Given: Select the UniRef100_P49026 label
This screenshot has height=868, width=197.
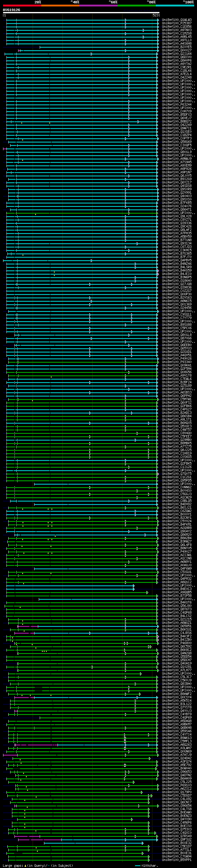Looking at the screenshot, I should pos(177,358).
